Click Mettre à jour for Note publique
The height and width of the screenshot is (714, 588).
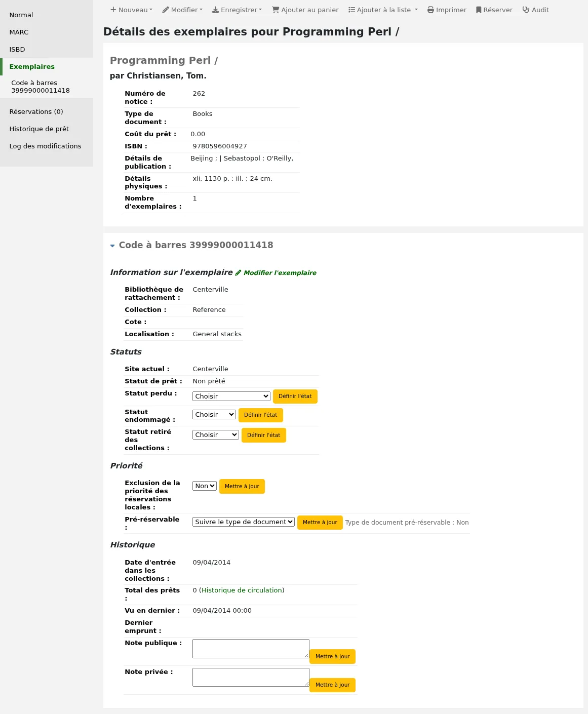click(333, 657)
